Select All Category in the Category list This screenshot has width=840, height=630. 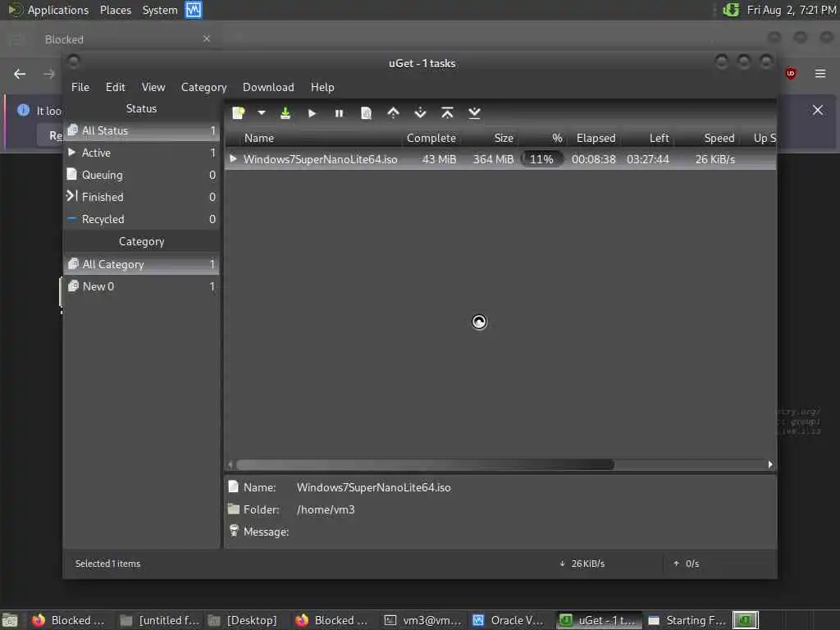(141, 264)
